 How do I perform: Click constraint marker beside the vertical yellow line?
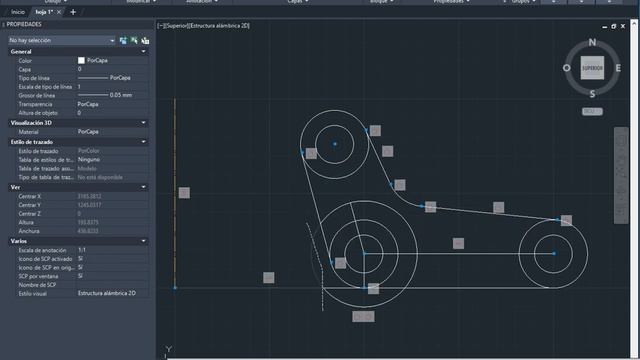184,193
